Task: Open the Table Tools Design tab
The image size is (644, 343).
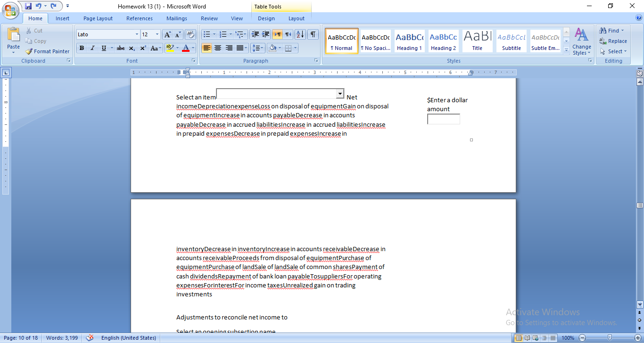Action: [266, 18]
